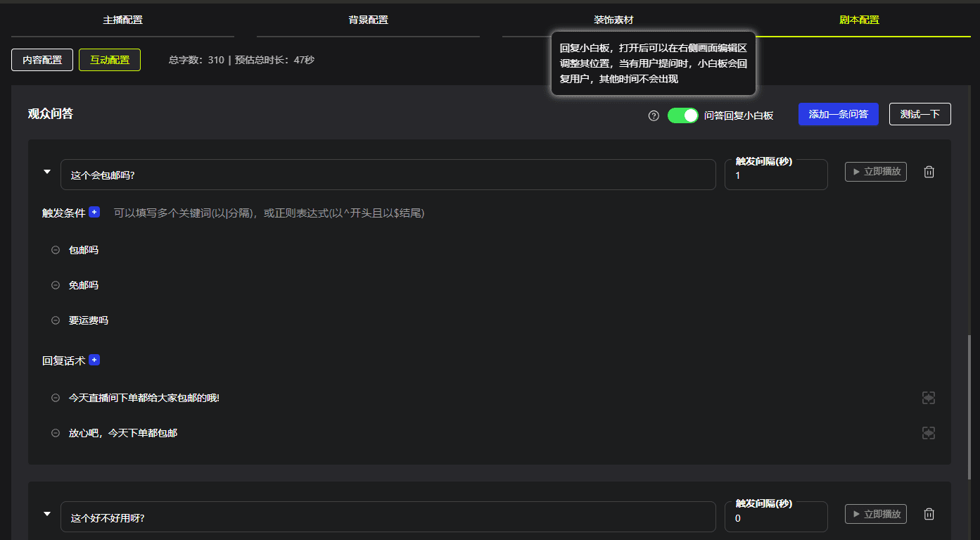Click 立即播放 for 这个好不好用呀?
The width and height of the screenshot is (980, 540).
coord(876,514)
